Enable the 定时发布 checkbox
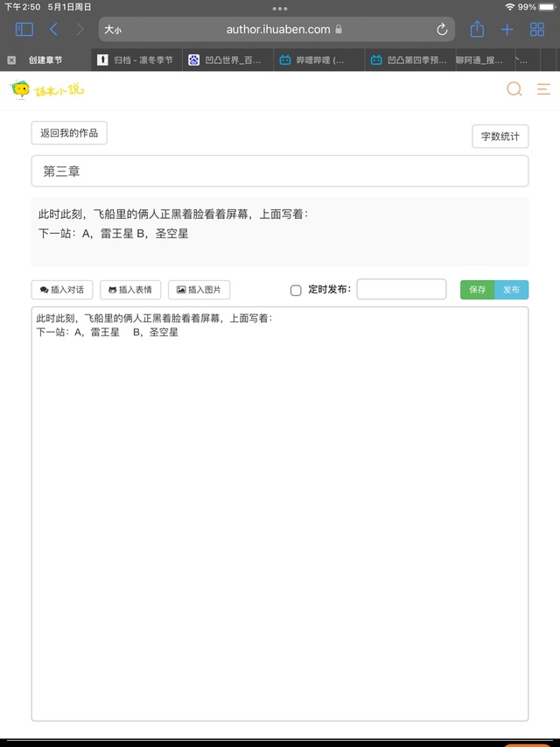 click(x=296, y=290)
